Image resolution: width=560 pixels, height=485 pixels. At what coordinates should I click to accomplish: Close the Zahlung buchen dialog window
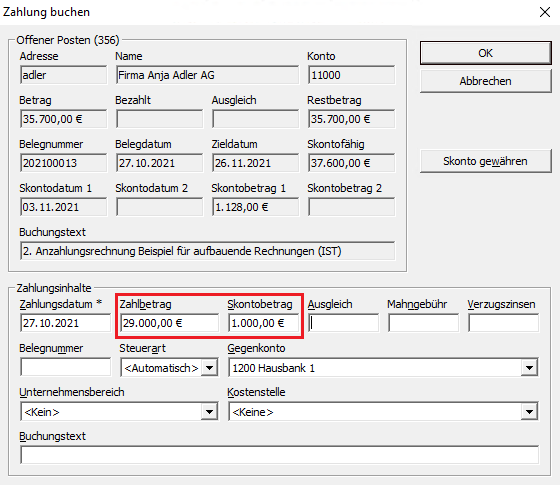[x=545, y=12]
